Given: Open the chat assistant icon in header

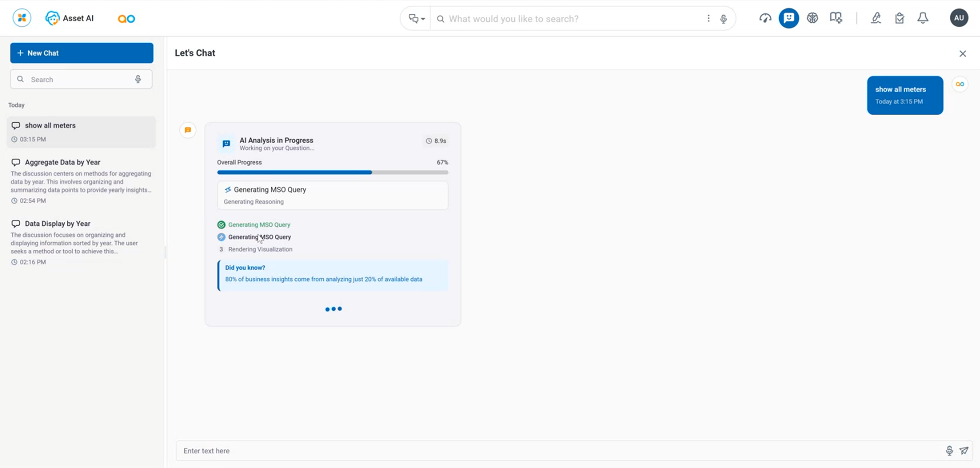Looking at the screenshot, I should pyautogui.click(x=789, y=18).
